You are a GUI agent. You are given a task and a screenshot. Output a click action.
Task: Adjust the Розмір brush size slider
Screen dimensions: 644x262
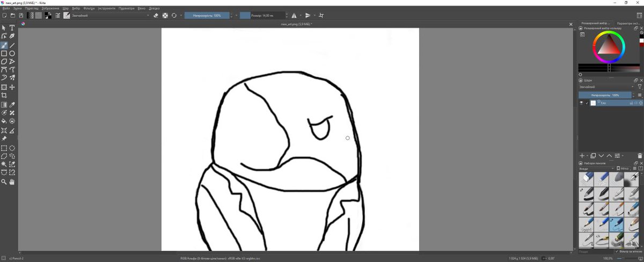coord(262,16)
